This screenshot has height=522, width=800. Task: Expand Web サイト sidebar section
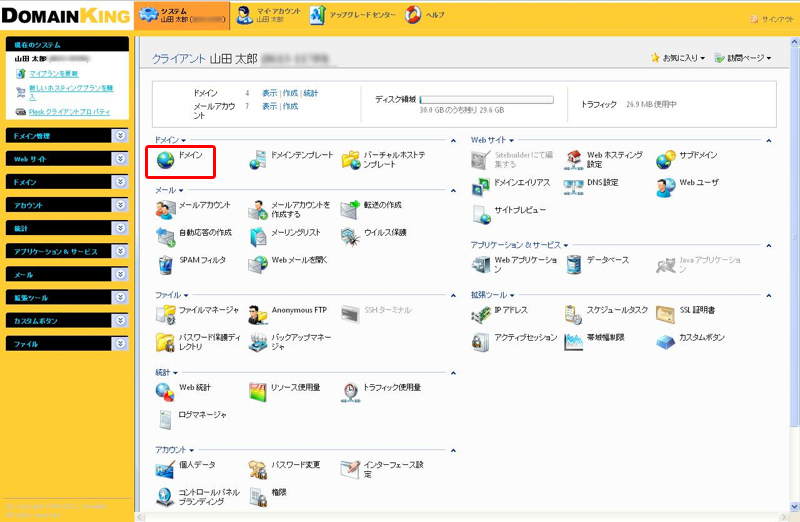120,159
